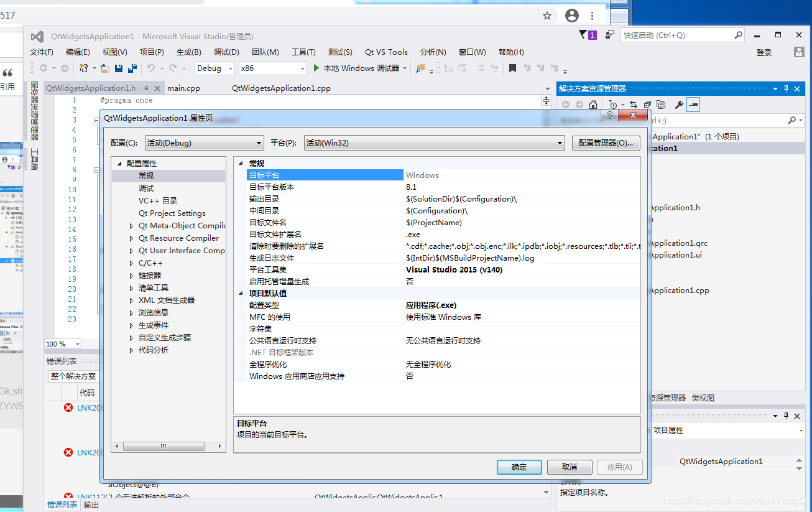Open the 服务器资源管理器 side tab
Viewport: 812px width, 512px height.
35,111
